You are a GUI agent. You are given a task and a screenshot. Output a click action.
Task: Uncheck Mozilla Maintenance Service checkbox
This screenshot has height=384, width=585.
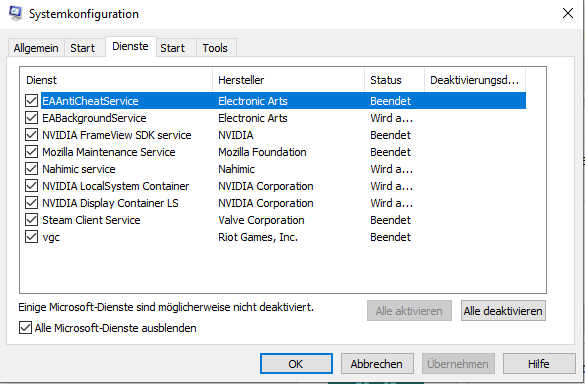31,152
